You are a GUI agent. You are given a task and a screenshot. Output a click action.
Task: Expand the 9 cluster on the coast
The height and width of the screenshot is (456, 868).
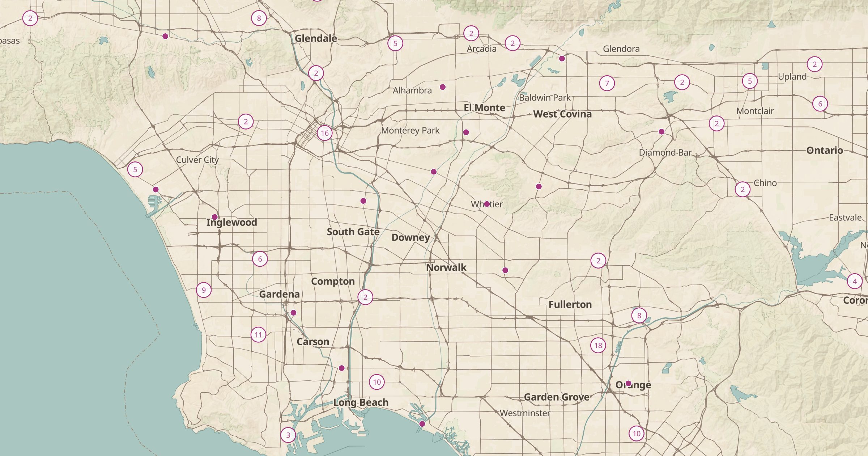click(204, 290)
